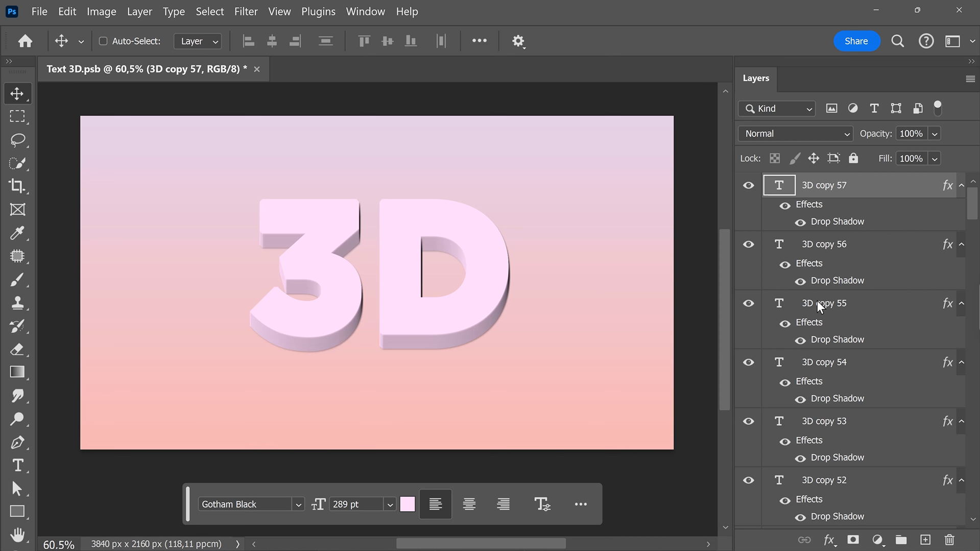Open the Kind filter dropdown
The image size is (980, 551).
(x=777, y=108)
